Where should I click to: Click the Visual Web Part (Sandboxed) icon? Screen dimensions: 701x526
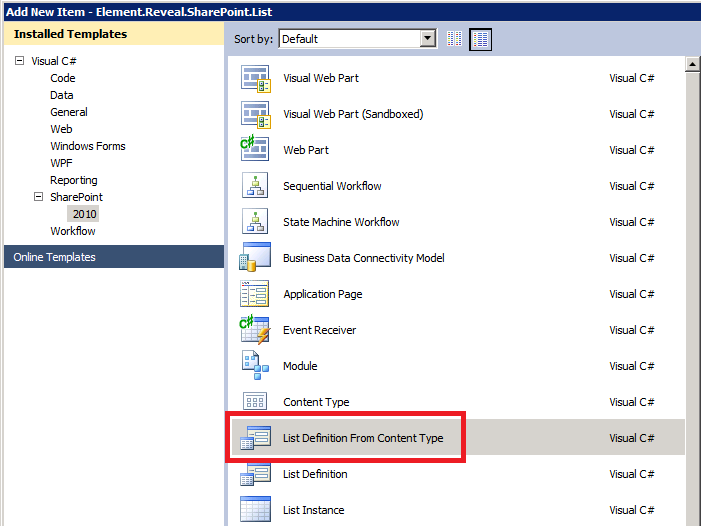(255, 114)
